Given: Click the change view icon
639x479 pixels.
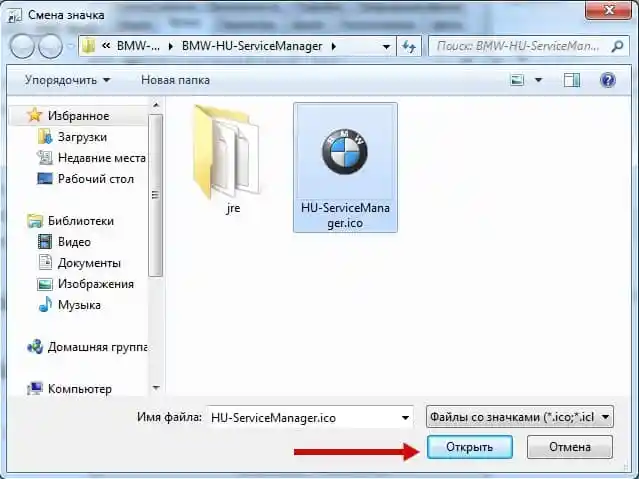Looking at the screenshot, I should [517, 80].
